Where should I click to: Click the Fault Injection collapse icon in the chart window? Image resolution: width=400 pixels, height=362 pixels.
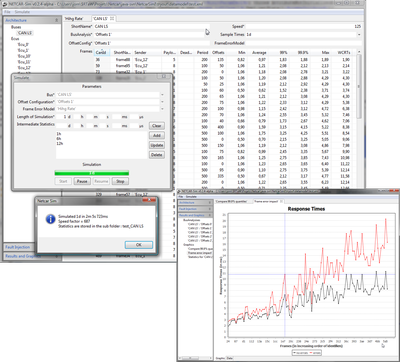point(210,209)
